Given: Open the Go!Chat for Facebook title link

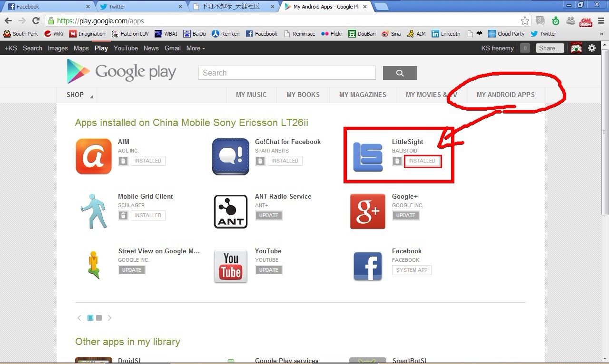Looking at the screenshot, I should tap(288, 142).
